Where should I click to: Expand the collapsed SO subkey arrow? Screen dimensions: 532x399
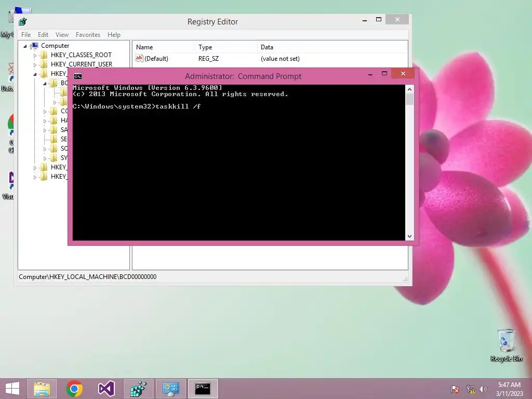pos(45,149)
